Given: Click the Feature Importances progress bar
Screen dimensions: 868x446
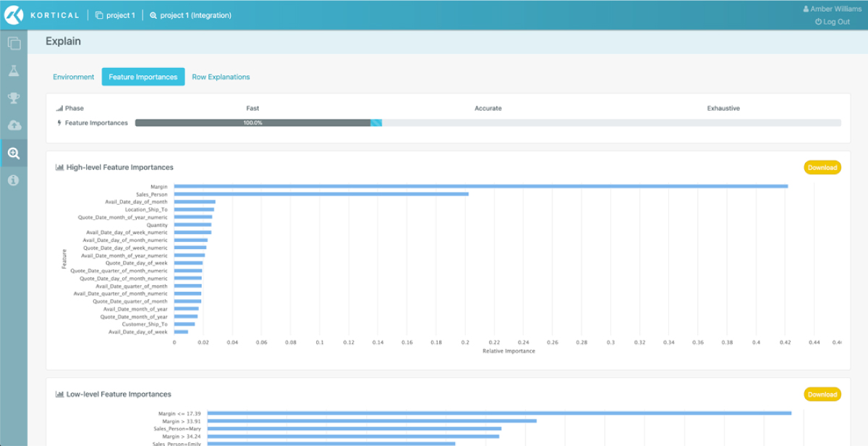Looking at the screenshot, I should (x=488, y=123).
